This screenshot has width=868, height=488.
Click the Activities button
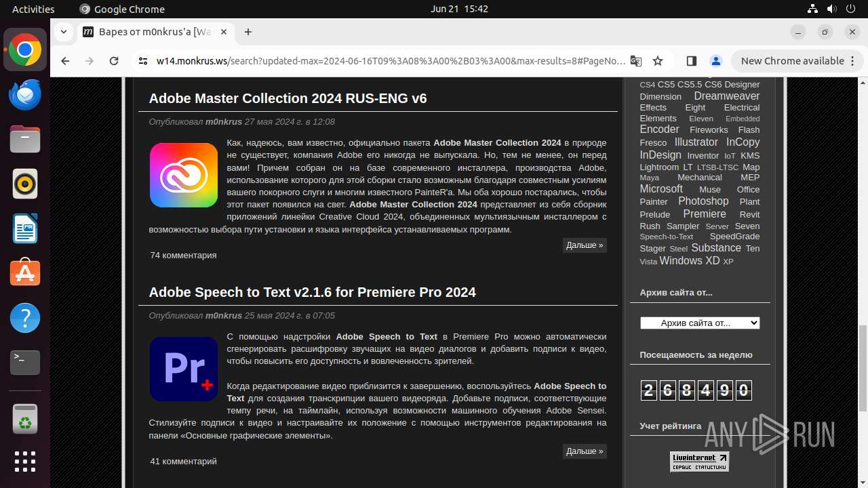click(x=33, y=9)
